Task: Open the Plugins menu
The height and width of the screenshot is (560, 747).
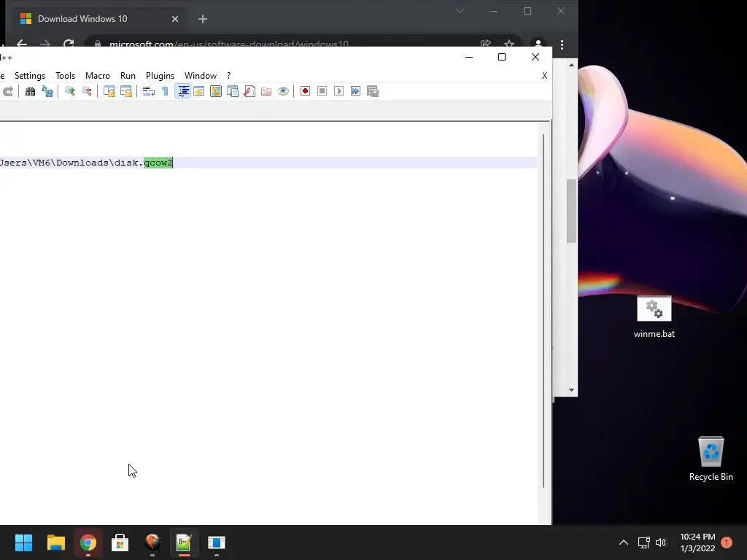Action: tap(160, 76)
